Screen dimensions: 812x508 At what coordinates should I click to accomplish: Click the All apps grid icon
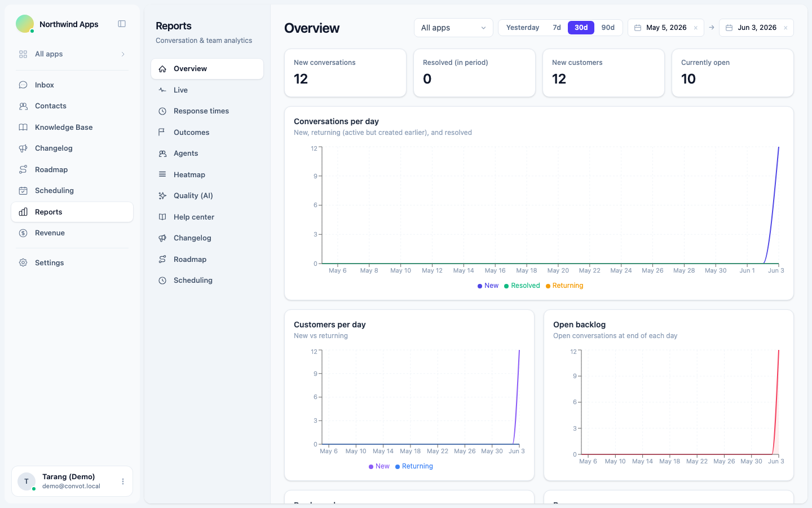click(23, 54)
